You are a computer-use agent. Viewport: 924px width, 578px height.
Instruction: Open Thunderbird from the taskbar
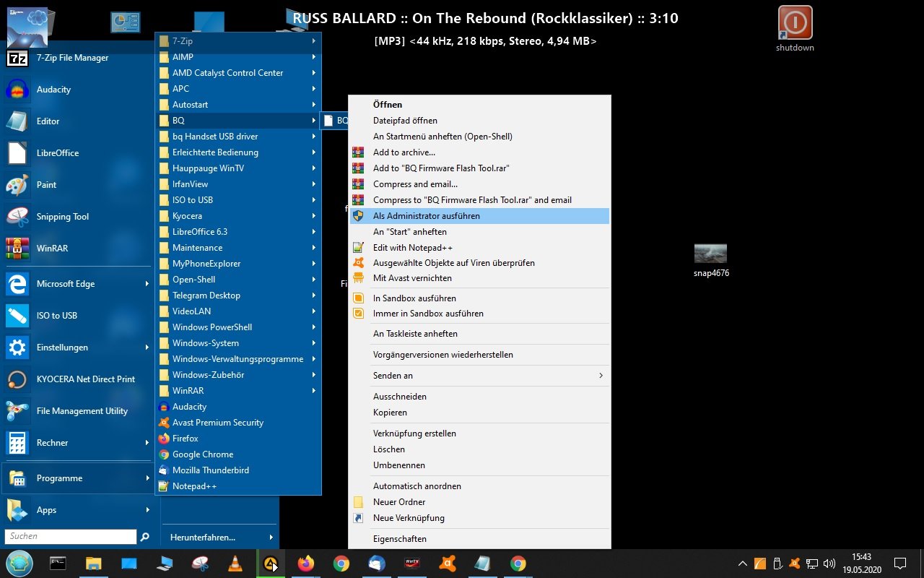(377, 564)
